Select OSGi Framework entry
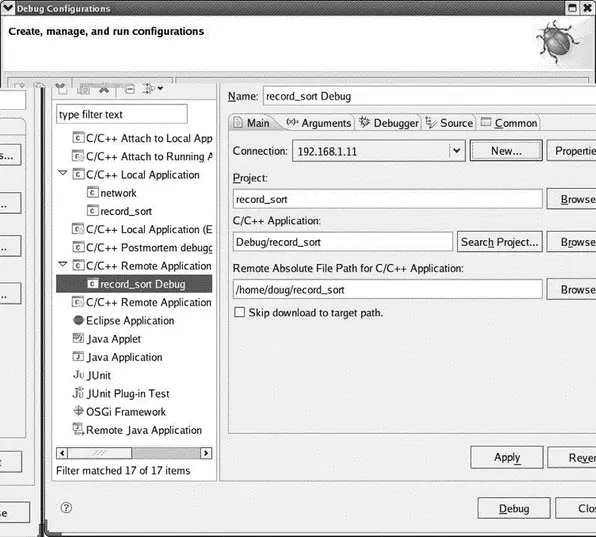Viewport: 596px width, 537px height. 119,412
